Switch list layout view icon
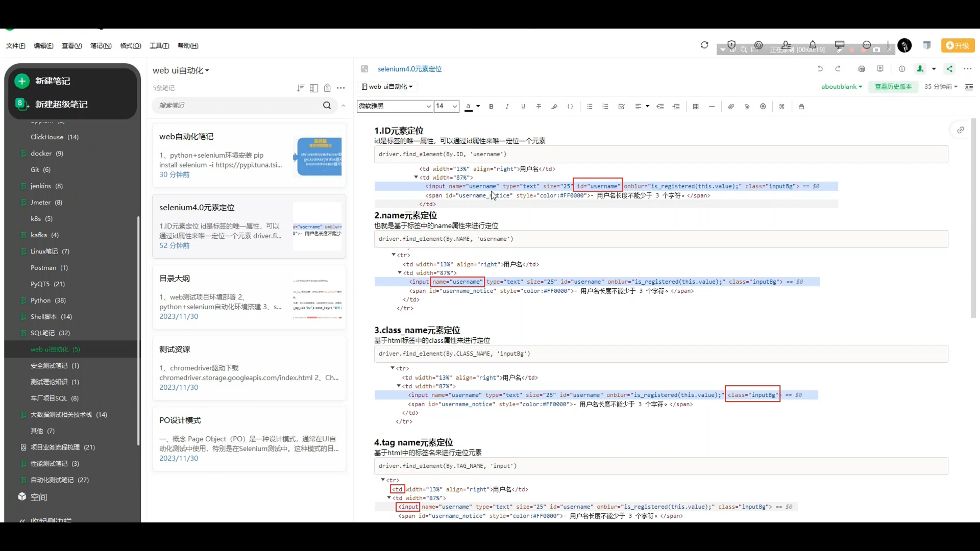The height and width of the screenshot is (551, 980). click(x=314, y=88)
